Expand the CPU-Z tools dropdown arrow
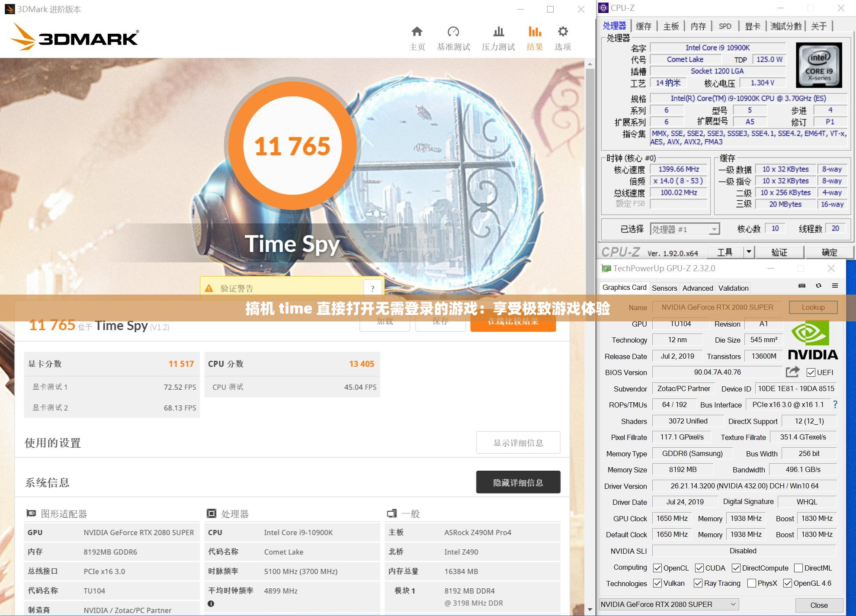This screenshot has width=856, height=616. [750, 251]
